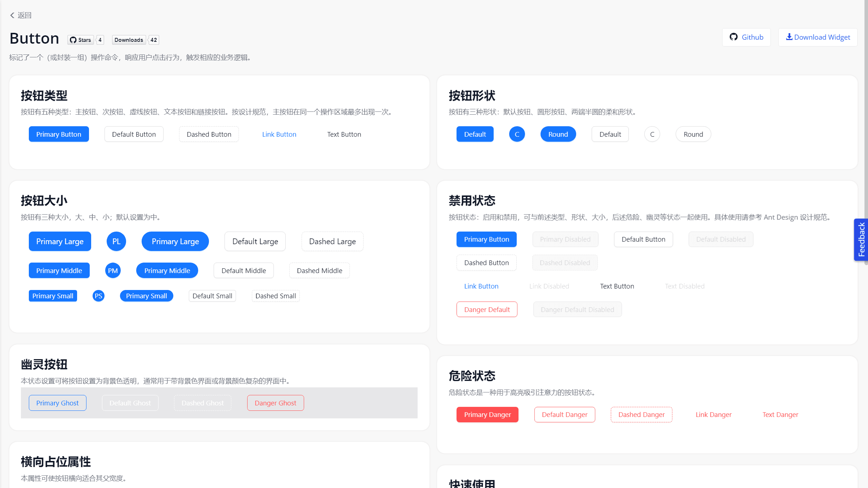Screen dimensions: 868x488
Task: Click the Danger Ghost button
Action: pos(275,403)
